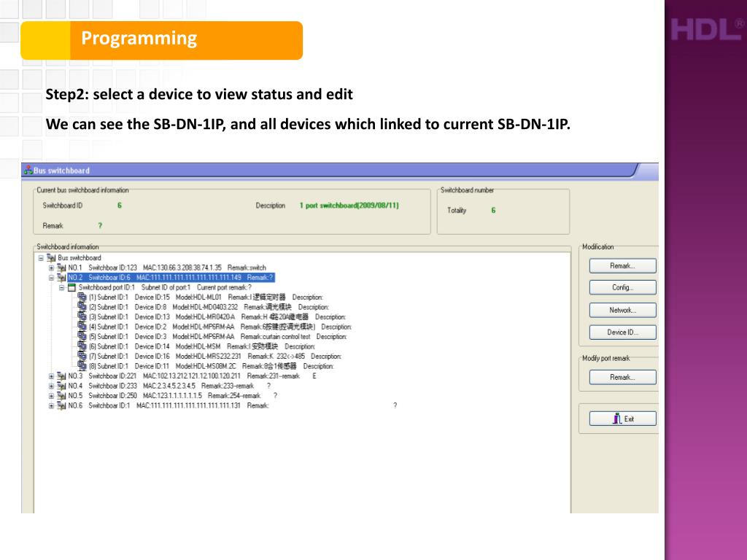Click the Description value '1 port switchboard'
The height and width of the screenshot is (560, 747).
pyautogui.click(x=349, y=206)
